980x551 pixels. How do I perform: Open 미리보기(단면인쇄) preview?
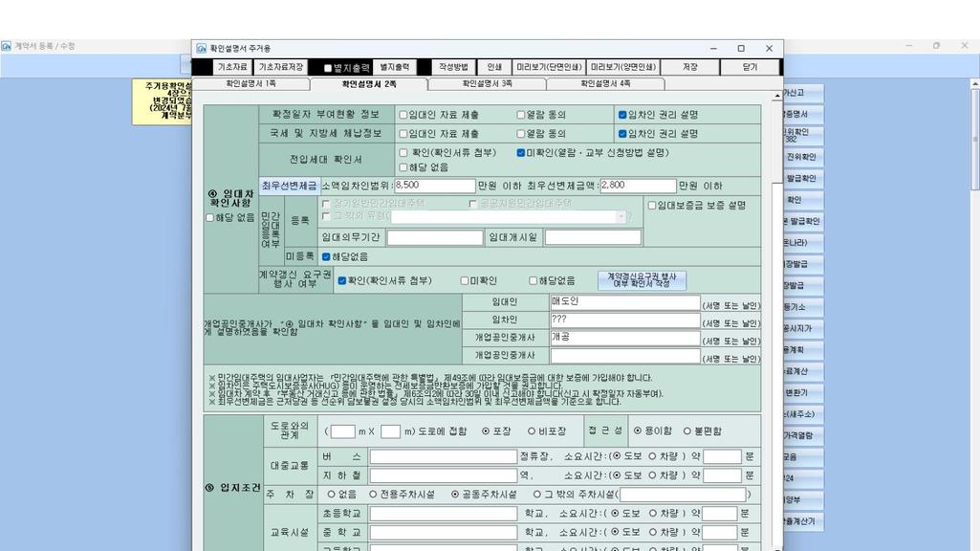tap(549, 67)
